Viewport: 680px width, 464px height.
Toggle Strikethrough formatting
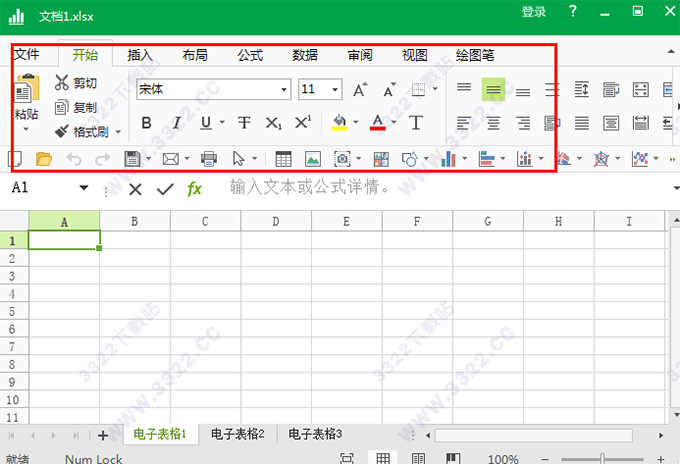point(244,123)
